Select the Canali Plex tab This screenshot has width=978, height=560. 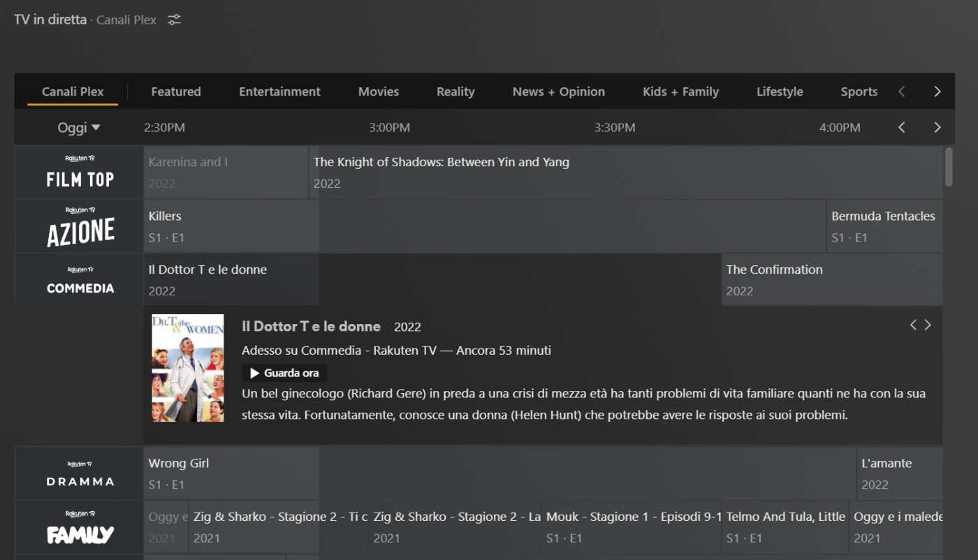coord(73,91)
